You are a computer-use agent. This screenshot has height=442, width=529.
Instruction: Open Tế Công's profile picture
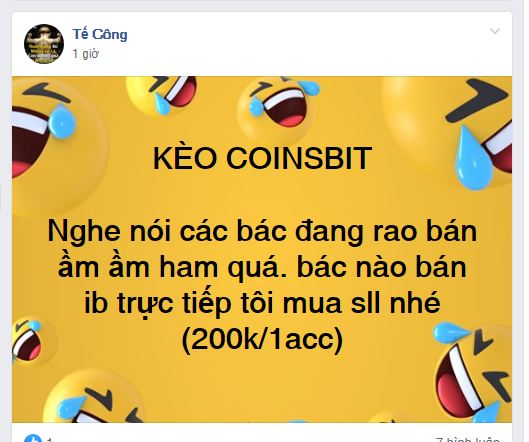pos(44,44)
